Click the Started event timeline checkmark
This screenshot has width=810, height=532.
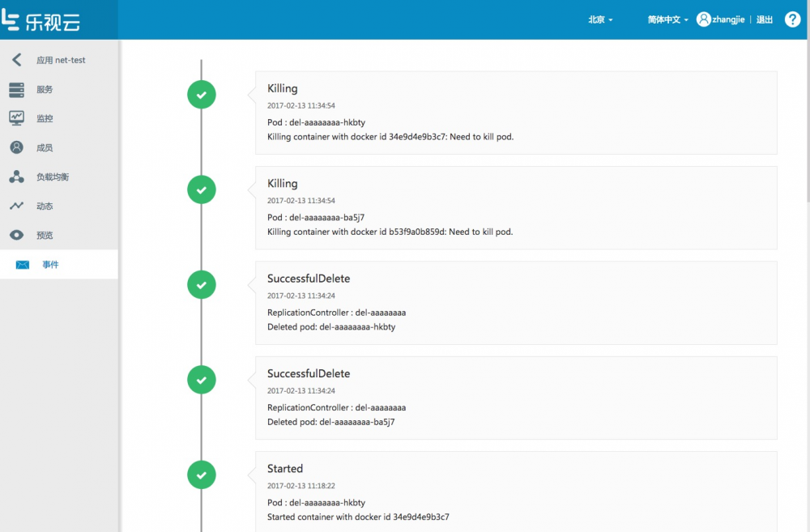click(x=202, y=475)
